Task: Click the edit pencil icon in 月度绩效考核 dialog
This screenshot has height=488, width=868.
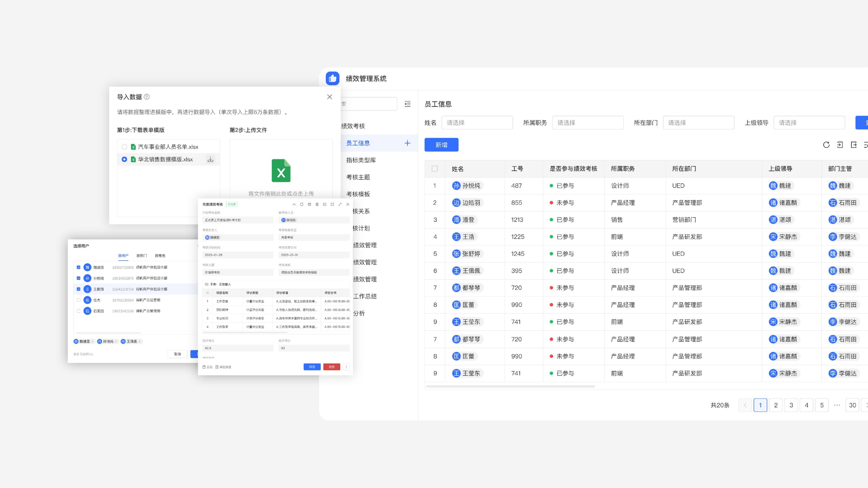Action: coord(325,204)
